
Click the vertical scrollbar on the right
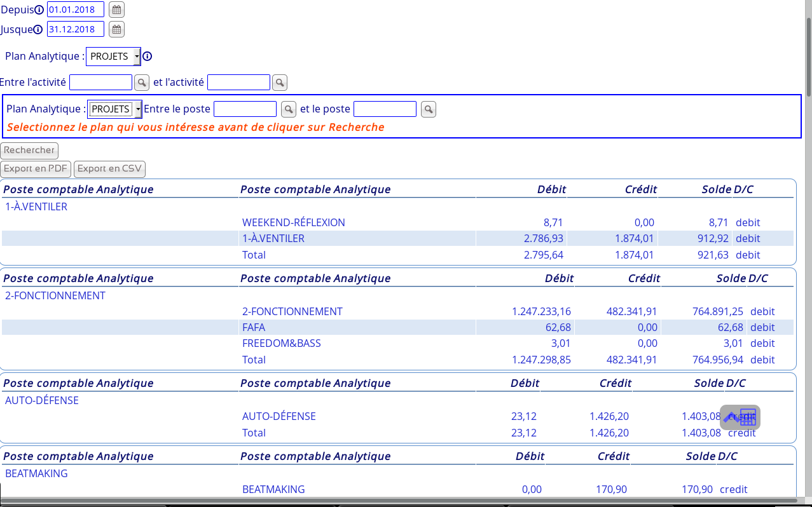coord(808,57)
